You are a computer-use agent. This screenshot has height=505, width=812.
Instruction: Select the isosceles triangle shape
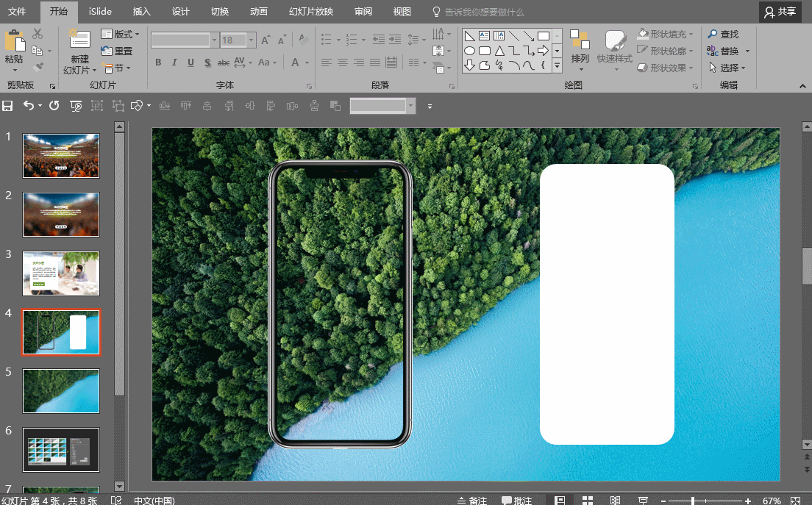click(499, 51)
